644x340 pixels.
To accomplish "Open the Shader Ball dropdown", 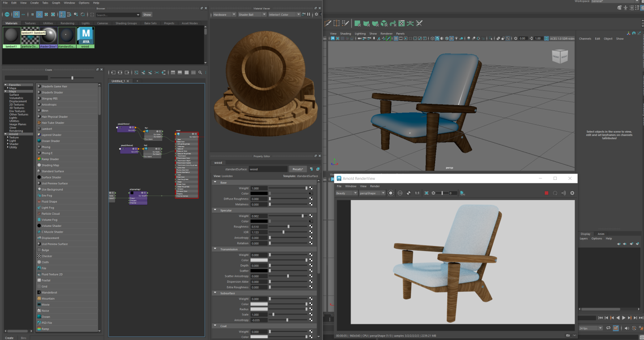I will click(252, 14).
